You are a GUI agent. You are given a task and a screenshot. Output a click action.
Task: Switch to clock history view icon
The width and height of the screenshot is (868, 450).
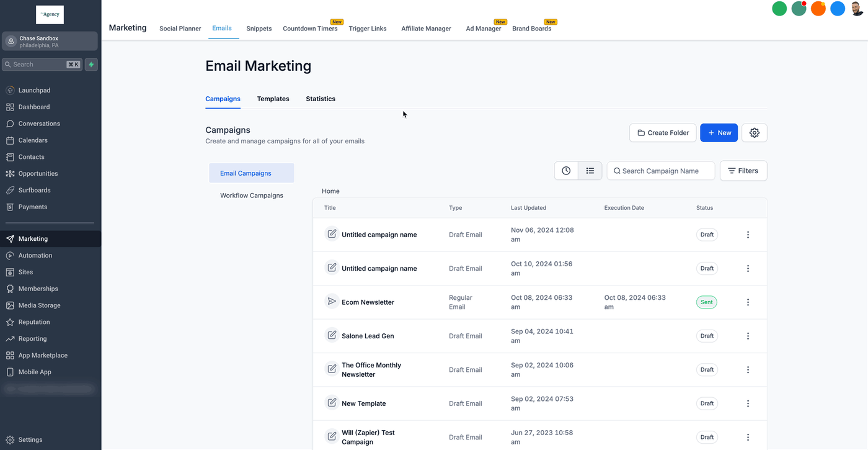tap(566, 171)
